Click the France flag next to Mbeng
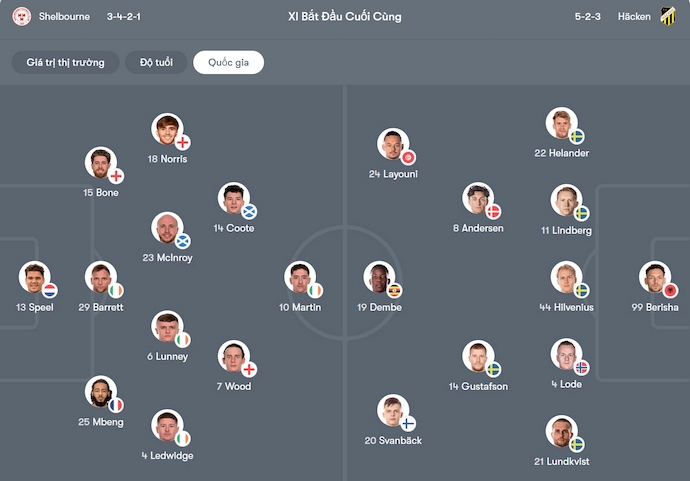690x481 pixels. (x=116, y=405)
